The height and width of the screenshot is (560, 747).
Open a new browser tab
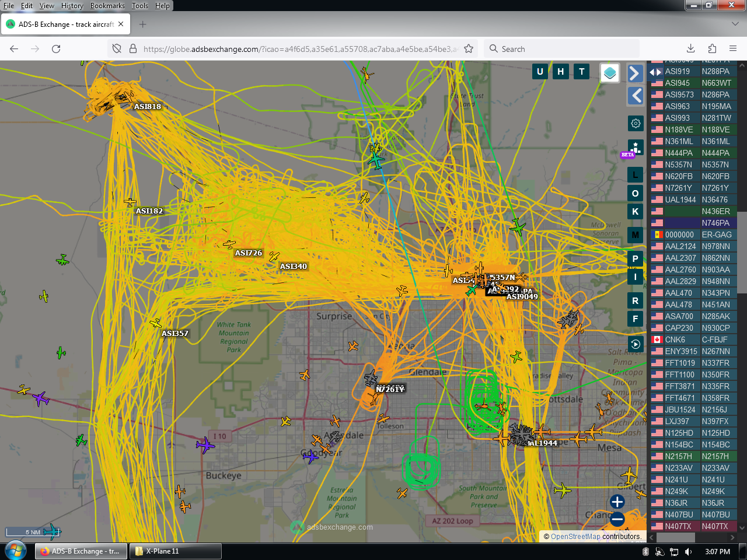(x=143, y=24)
